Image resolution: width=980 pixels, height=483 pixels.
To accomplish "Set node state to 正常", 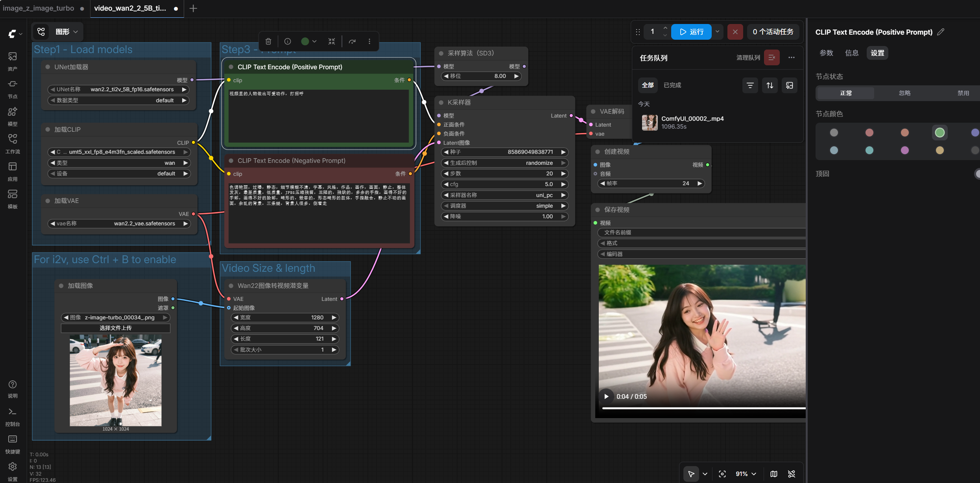I will point(846,93).
